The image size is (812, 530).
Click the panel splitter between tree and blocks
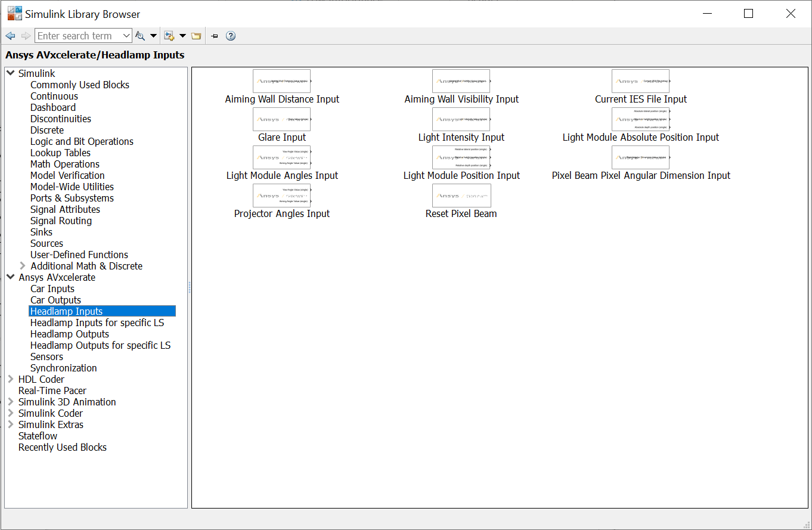click(x=190, y=287)
